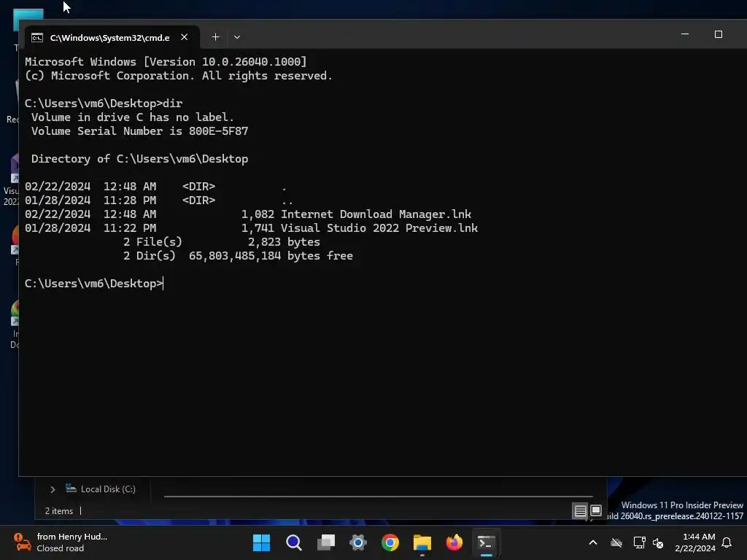Open Settings from the taskbar
This screenshot has height=560, width=747.
pos(358,542)
